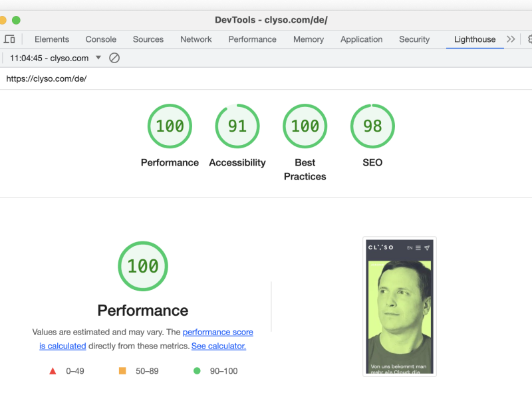Open the Memory panel
Screen dimensions: 532x399
click(308, 39)
